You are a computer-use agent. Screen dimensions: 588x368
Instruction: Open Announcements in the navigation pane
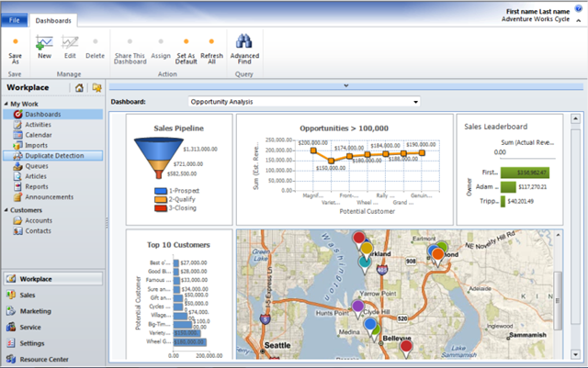tap(49, 197)
